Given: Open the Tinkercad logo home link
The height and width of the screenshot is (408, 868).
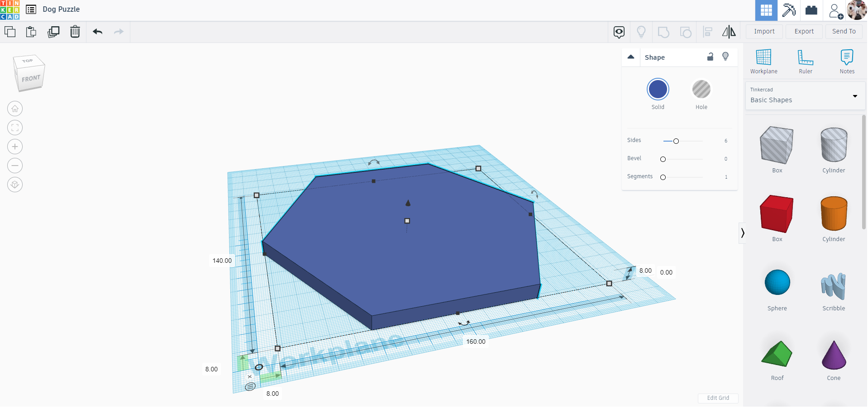Looking at the screenshot, I should click(x=10, y=10).
